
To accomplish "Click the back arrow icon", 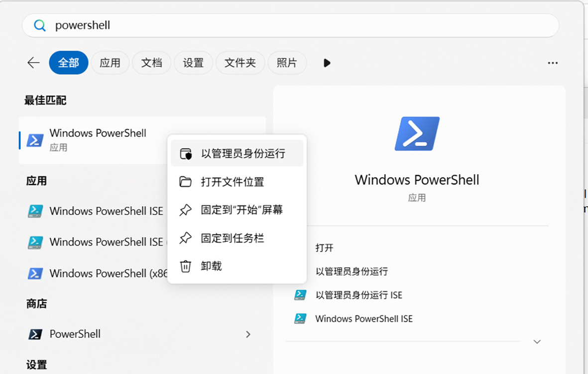I will [33, 63].
